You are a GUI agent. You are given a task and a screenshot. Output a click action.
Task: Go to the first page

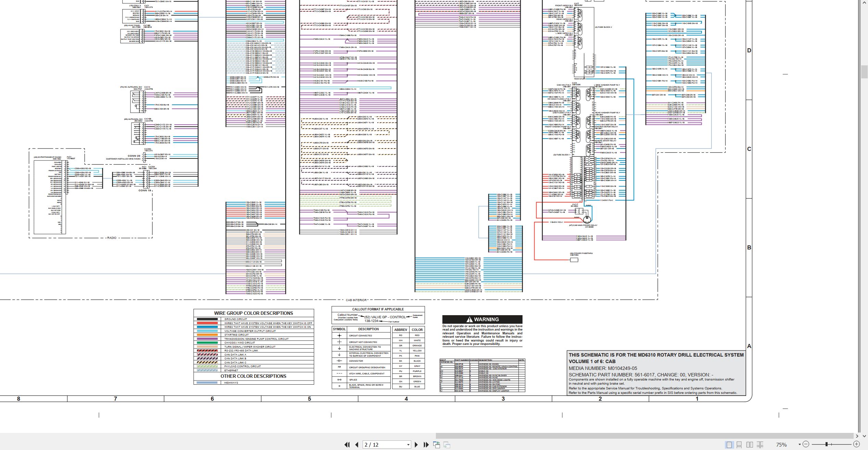(x=347, y=445)
